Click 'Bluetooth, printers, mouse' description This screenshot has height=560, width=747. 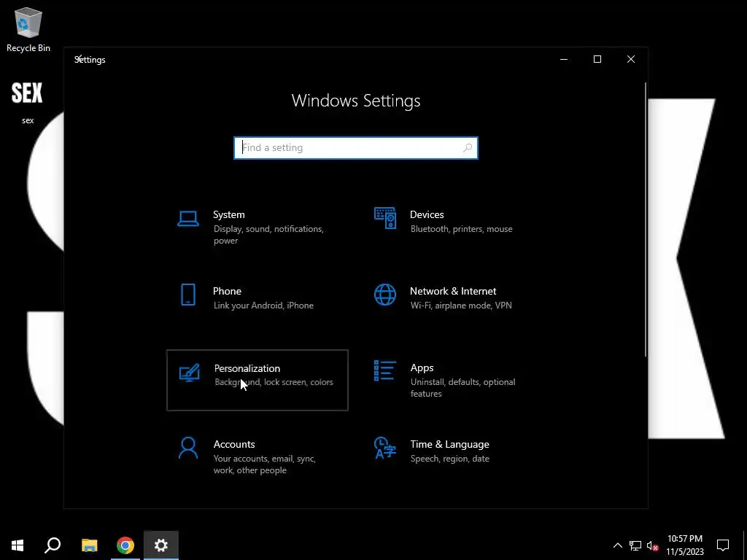coord(462,229)
